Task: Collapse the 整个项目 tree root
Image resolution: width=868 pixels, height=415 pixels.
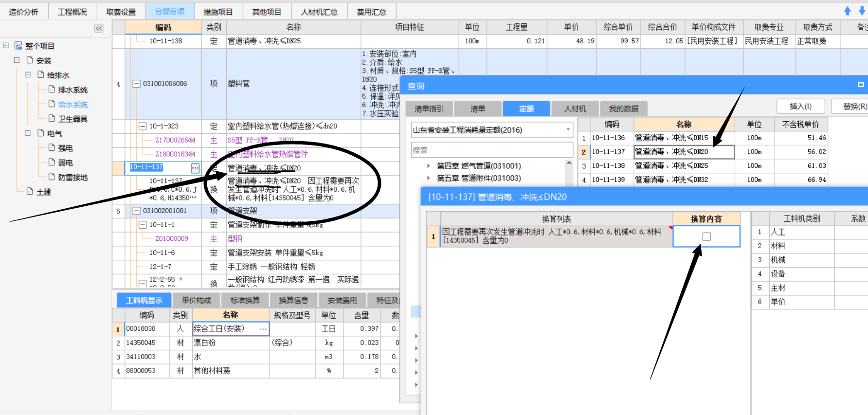Action: tap(6, 45)
